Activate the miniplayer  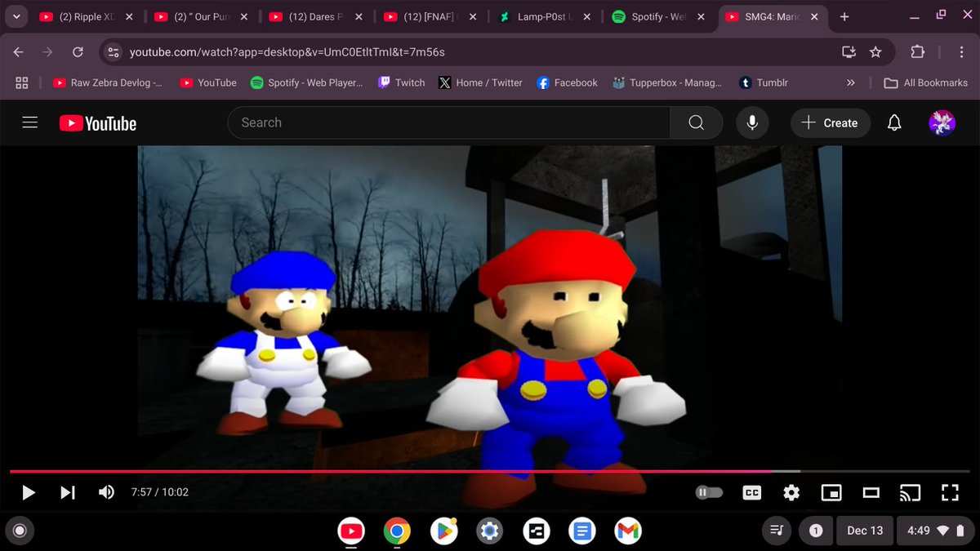(x=831, y=492)
